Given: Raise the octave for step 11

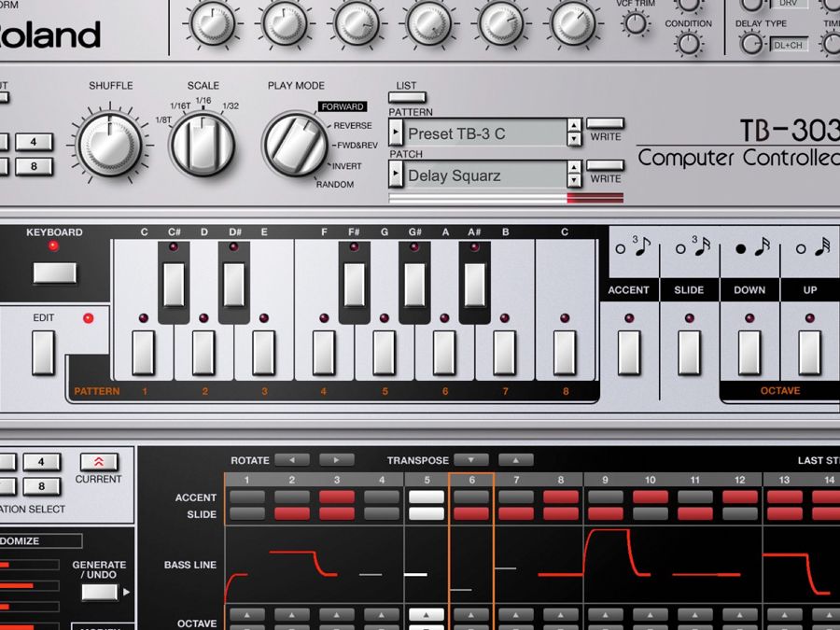Looking at the screenshot, I should coord(694,614).
